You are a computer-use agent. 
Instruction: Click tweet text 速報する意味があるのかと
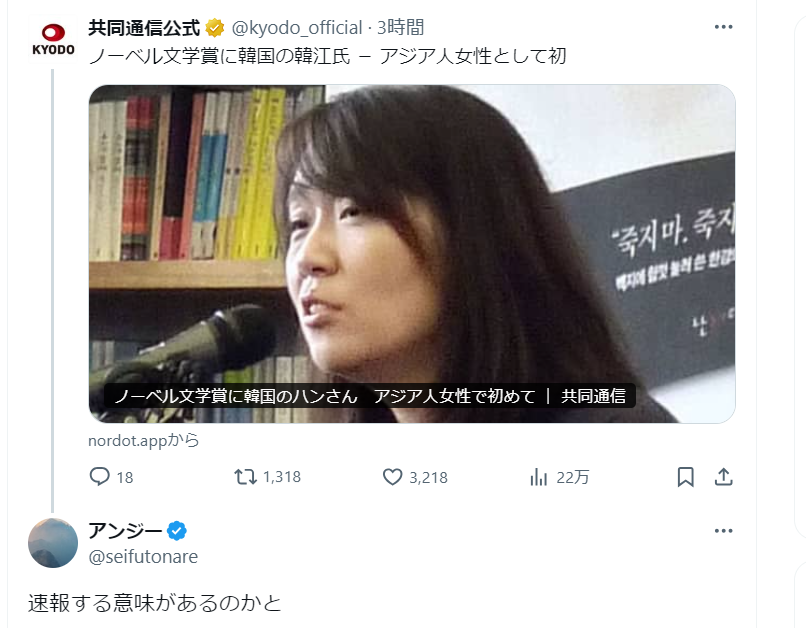point(154,603)
